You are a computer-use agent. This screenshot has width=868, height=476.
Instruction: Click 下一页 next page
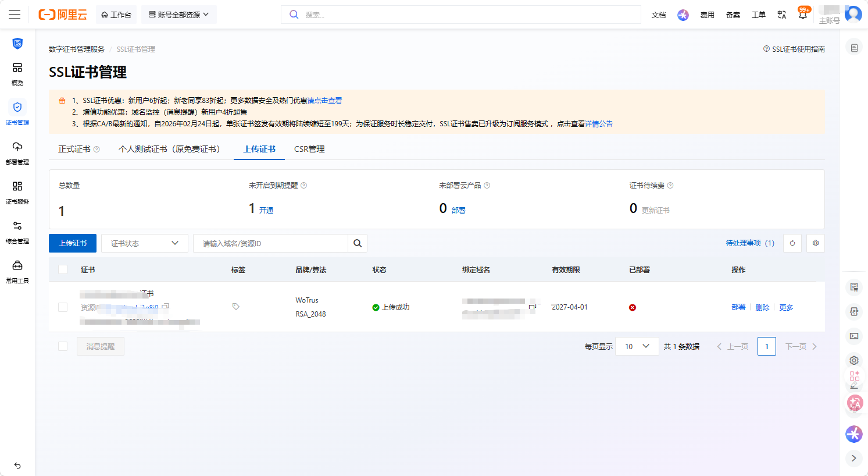pos(801,346)
